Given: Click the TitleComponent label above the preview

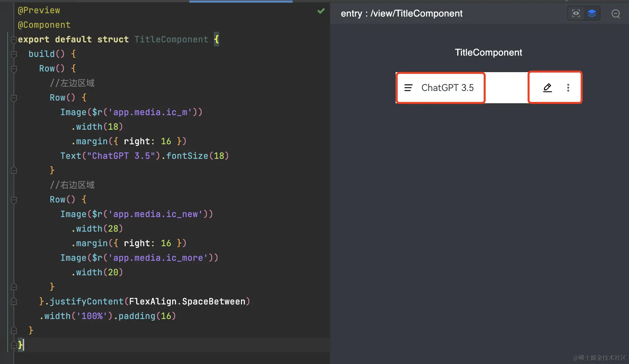Looking at the screenshot, I should [x=488, y=52].
